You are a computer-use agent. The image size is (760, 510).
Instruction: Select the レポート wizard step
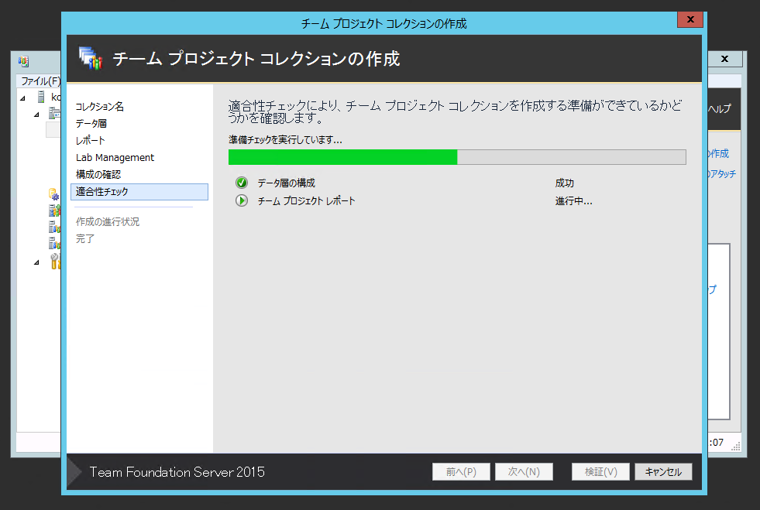point(90,140)
